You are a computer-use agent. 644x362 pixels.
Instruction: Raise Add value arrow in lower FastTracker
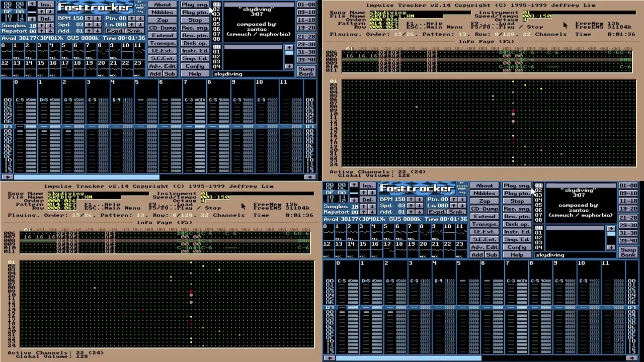click(411, 212)
